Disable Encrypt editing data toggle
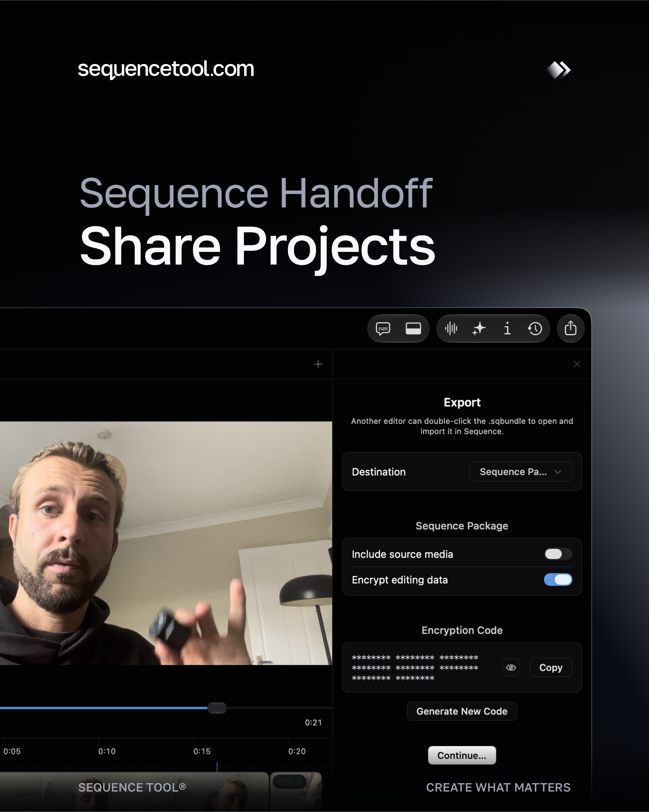Viewport: 649px width, 812px height. tap(558, 580)
